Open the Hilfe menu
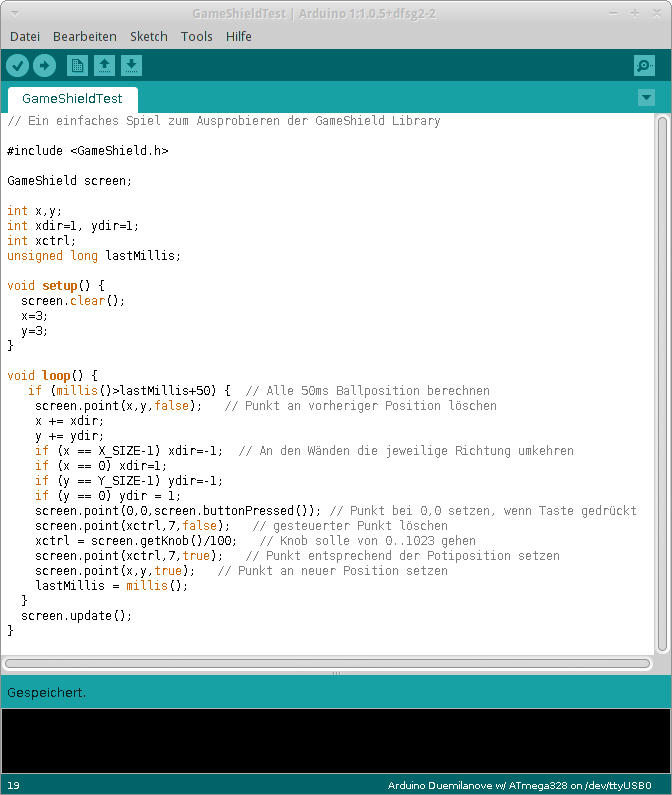This screenshot has height=795, width=672. [x=239, y=36]
